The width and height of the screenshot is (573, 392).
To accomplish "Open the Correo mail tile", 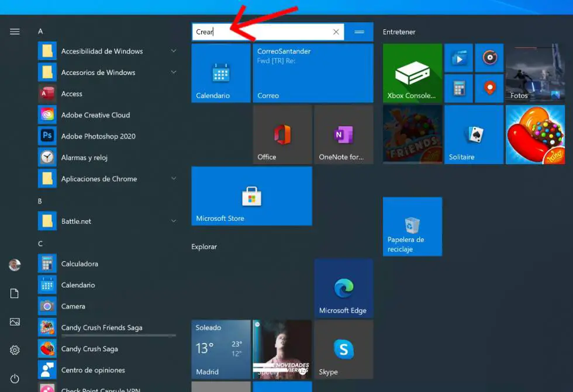I will pos(313,73).
